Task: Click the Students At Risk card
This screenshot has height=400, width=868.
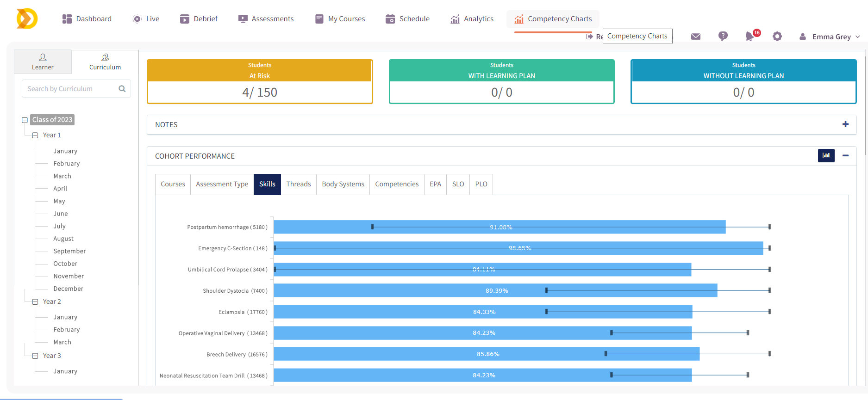Action: [x=260, y=82]
